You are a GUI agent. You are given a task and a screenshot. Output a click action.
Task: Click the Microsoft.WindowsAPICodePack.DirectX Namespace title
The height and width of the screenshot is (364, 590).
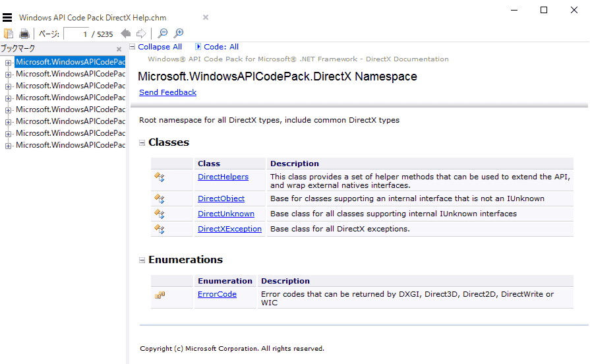tap(278, 76)
